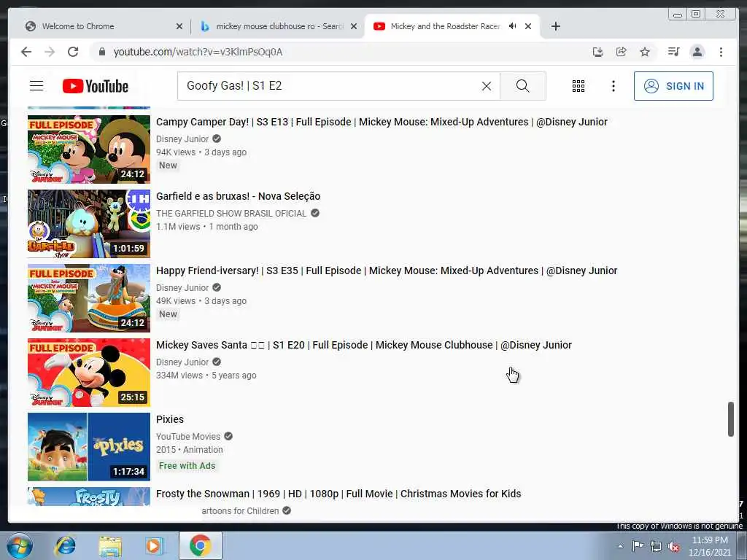Switch to the Welcome to Chrome tab
747x560 pixels.
point(102,26)
